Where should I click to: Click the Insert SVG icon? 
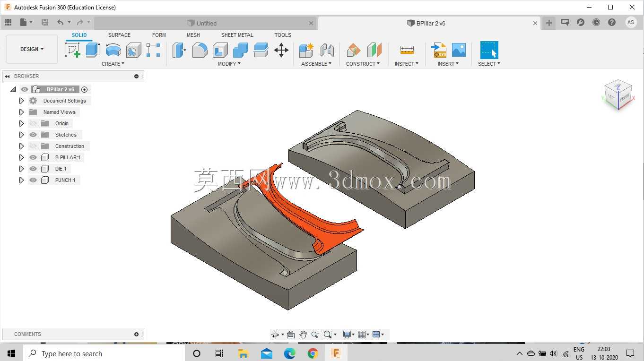(x=439, y=50)
